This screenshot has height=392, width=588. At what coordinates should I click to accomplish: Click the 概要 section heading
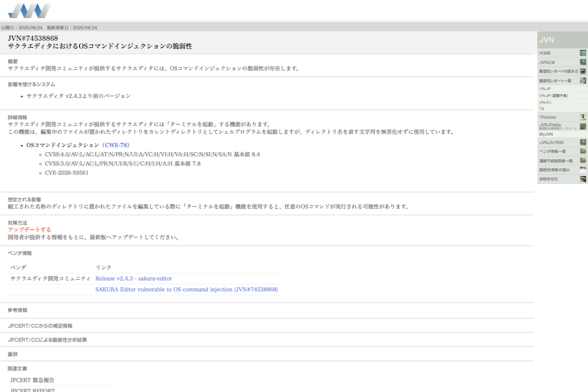[13, 62]
